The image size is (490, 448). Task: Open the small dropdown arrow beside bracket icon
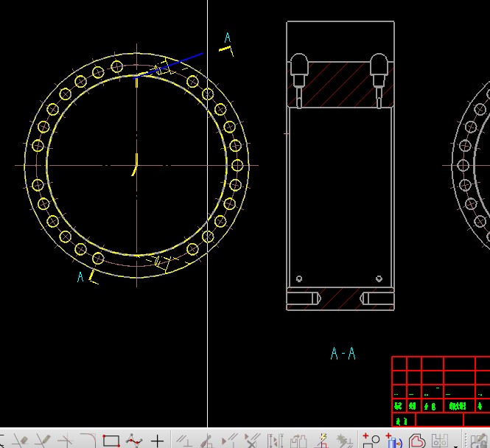(455, 446)
